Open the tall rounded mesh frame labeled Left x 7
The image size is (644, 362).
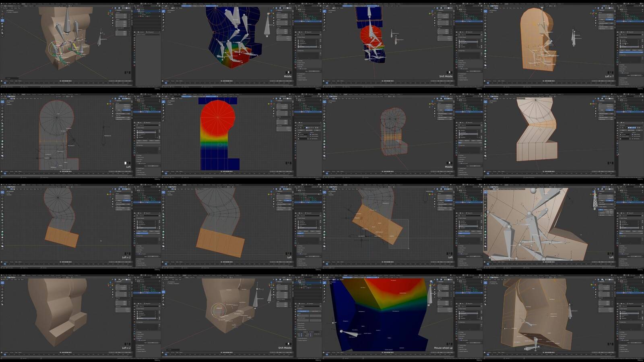pos(563,45)
